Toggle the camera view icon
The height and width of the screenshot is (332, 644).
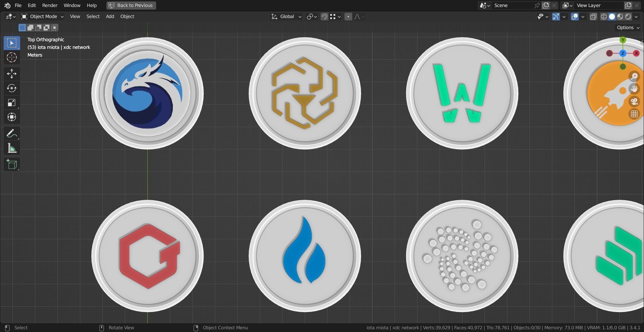point(634,102)
